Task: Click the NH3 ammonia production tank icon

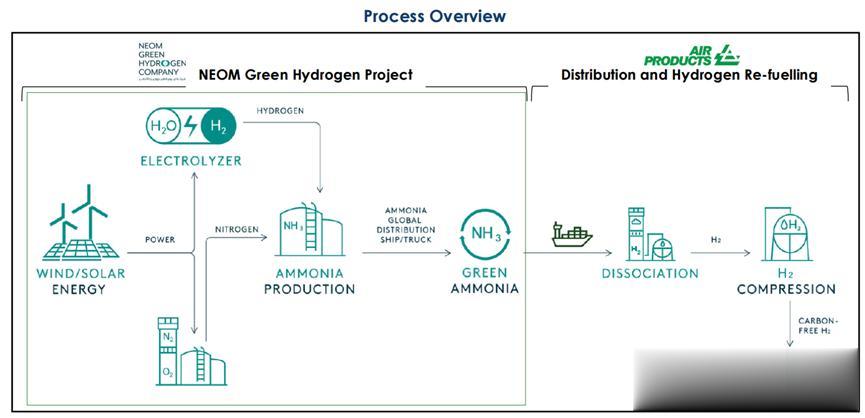Action: tap(311, 229)
